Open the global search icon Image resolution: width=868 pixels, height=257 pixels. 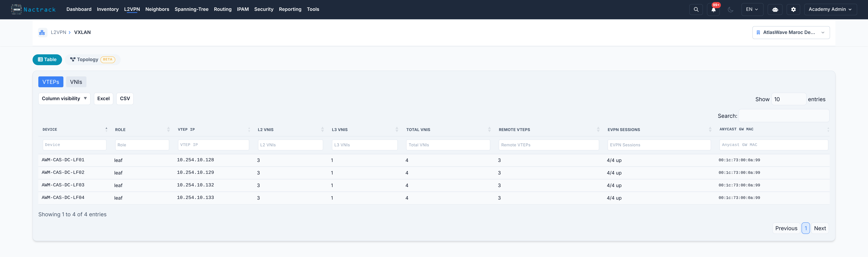point(696,10)
